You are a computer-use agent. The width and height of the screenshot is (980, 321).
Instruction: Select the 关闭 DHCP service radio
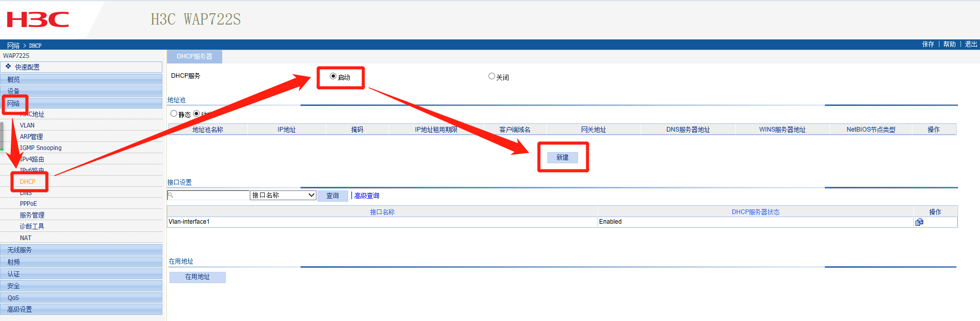[492, 76]
